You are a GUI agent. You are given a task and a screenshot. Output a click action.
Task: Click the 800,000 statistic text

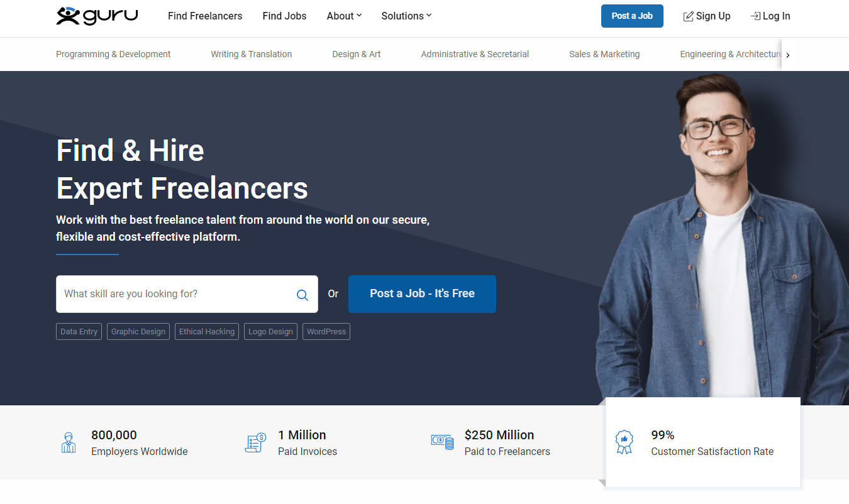[114, 435]
